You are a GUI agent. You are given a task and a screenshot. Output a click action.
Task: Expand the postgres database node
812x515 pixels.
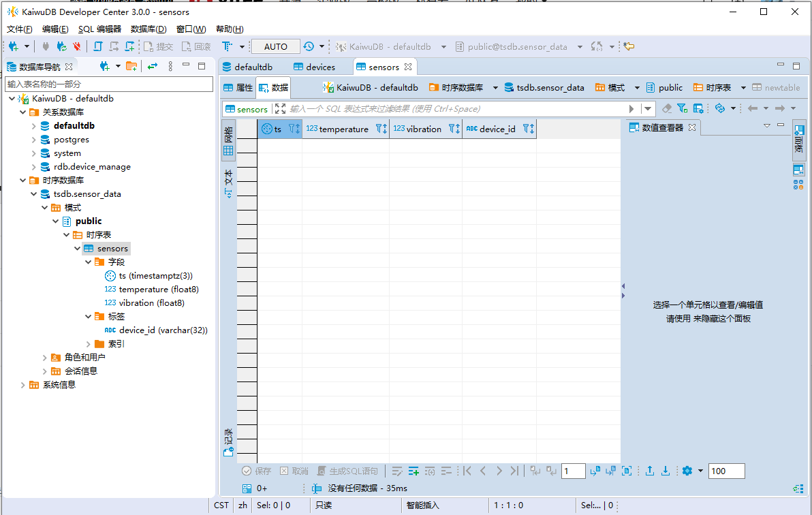pyautogui.click(x=33, y=140)
